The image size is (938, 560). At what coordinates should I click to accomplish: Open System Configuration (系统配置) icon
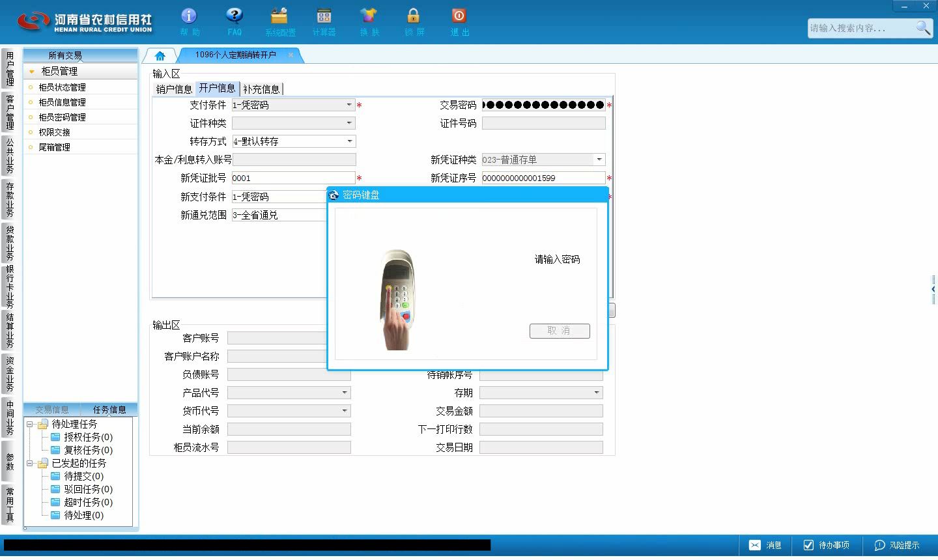click(x=279, y=21)
